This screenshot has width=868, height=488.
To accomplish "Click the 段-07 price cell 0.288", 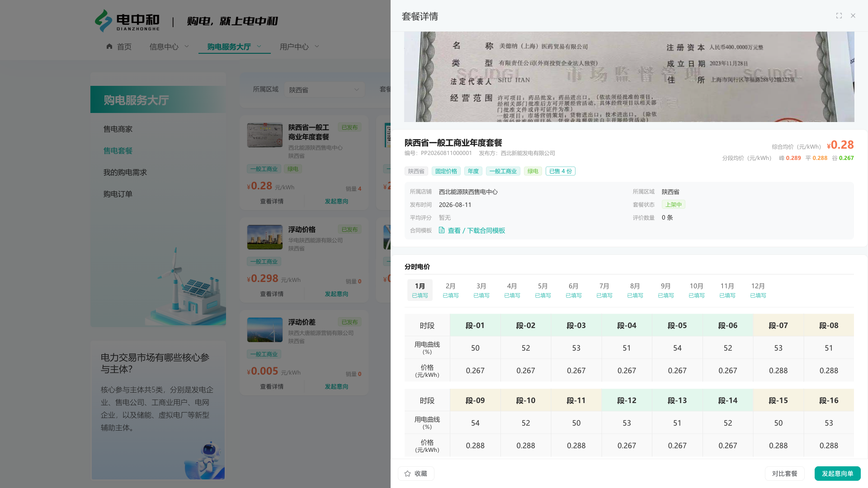I will tap(778, 371).
